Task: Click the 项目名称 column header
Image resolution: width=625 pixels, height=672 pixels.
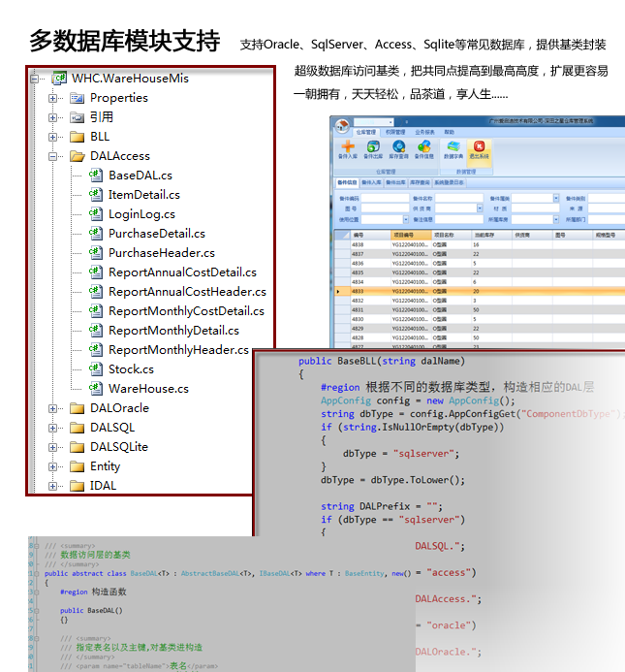Action: pyautogui.click(x=452, y=235)
